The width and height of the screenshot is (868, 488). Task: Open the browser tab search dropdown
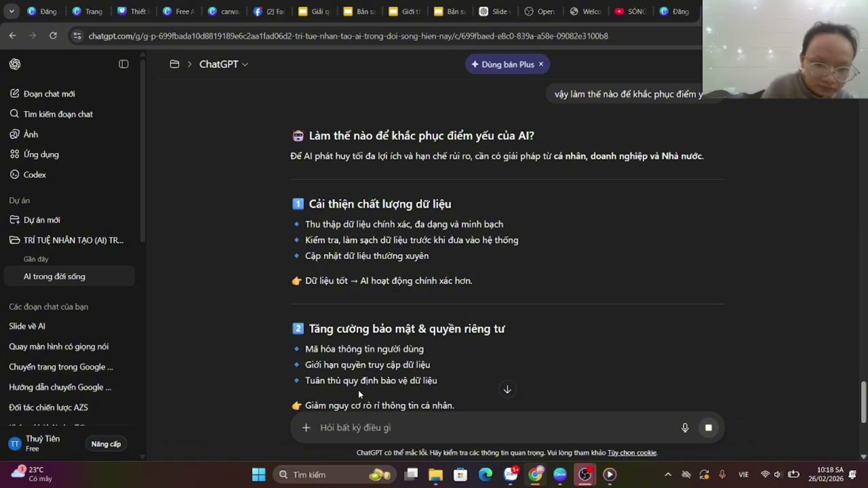(x=12, y=12)
